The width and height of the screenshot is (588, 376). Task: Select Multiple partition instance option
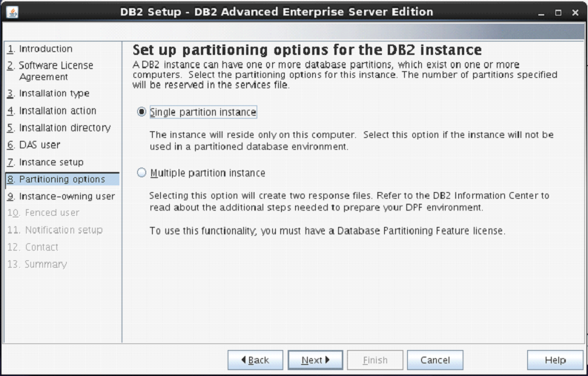(142, 173)
